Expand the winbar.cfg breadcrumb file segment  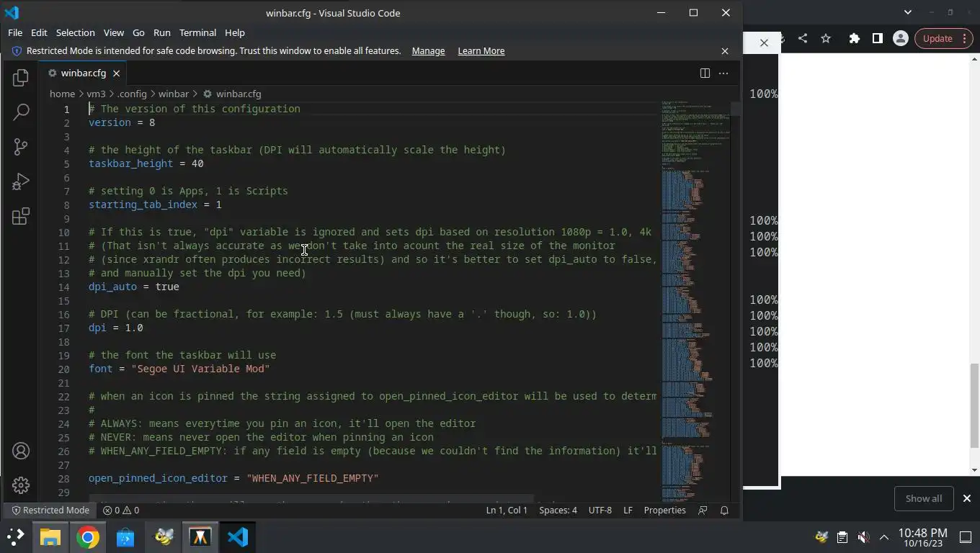coord(232,94)
